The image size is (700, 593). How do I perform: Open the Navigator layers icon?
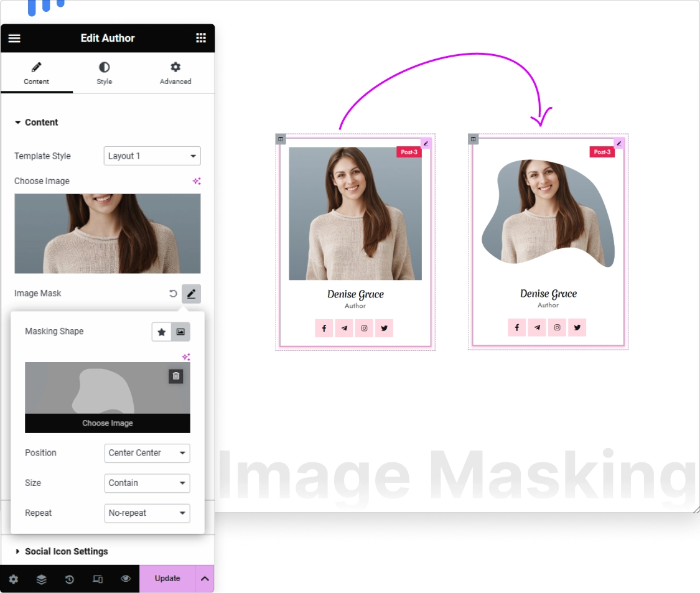(x=42, y=579)
